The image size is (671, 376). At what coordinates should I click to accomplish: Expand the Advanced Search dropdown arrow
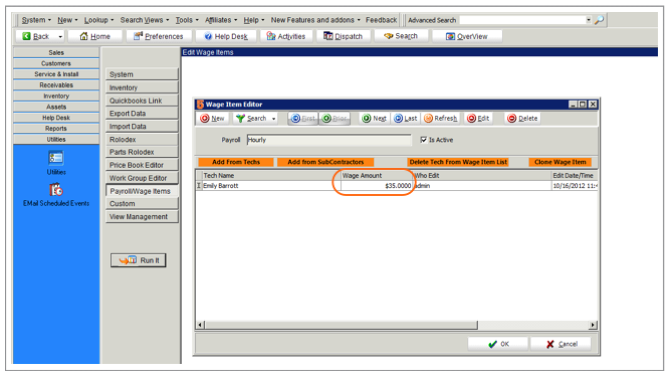tap(588, 20)
